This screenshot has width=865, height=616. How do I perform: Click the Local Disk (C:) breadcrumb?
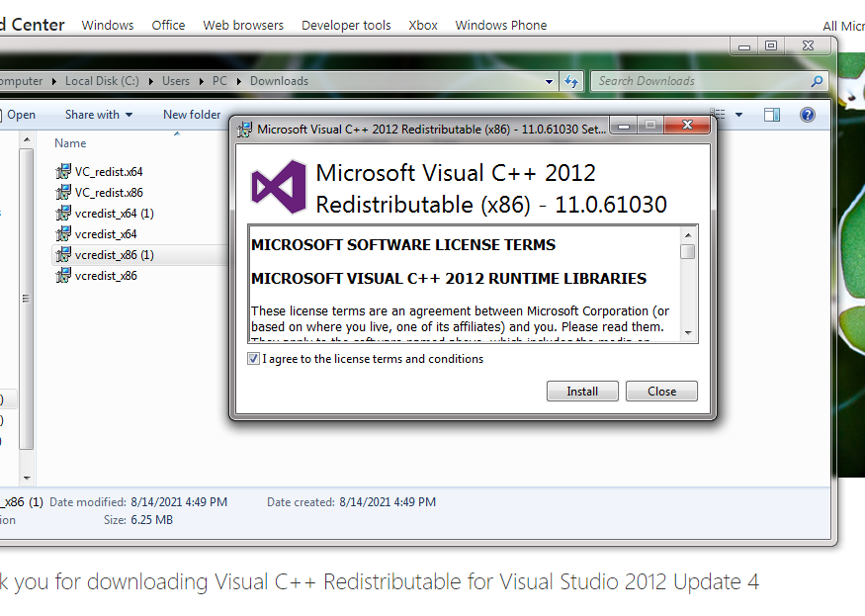(102, 81)
